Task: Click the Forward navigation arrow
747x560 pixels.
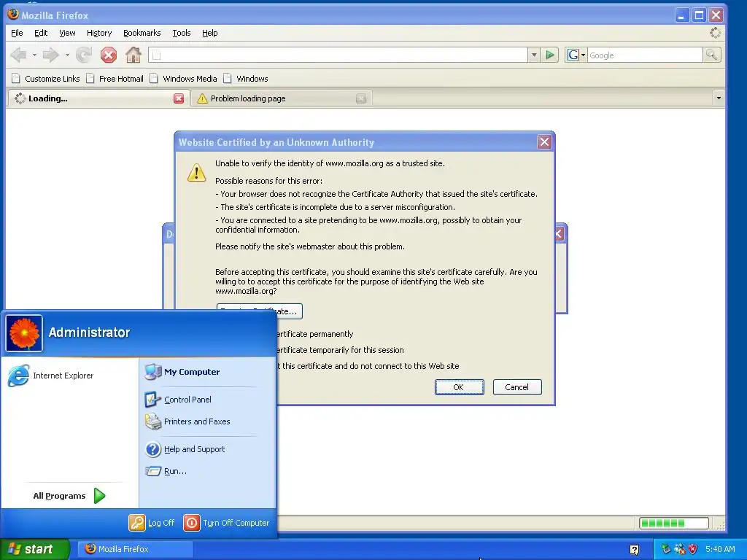Action: (50, 55)
